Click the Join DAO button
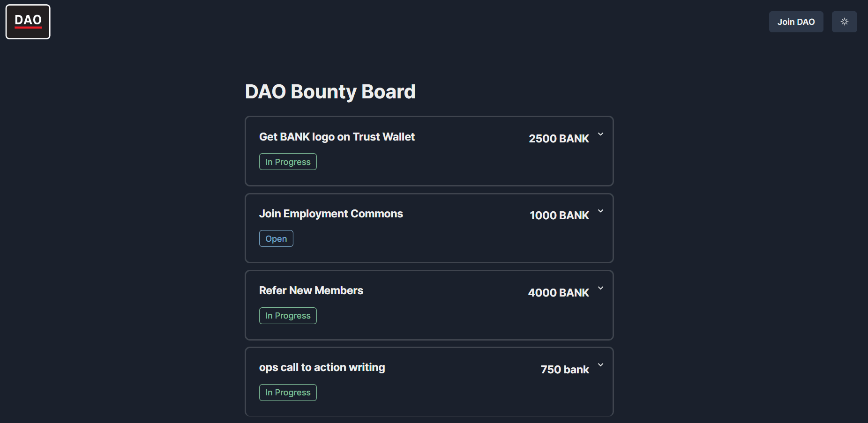This screenshot has height=423, width=868. click(796, 22)
